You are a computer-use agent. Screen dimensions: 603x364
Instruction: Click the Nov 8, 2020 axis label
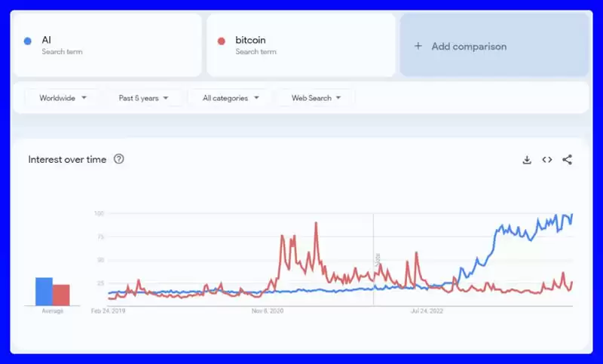[268, 310]
